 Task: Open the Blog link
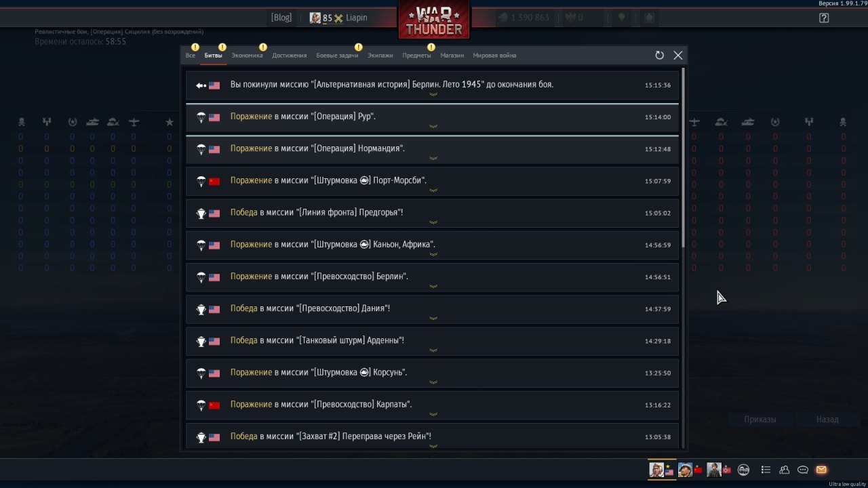coord(281,18)
